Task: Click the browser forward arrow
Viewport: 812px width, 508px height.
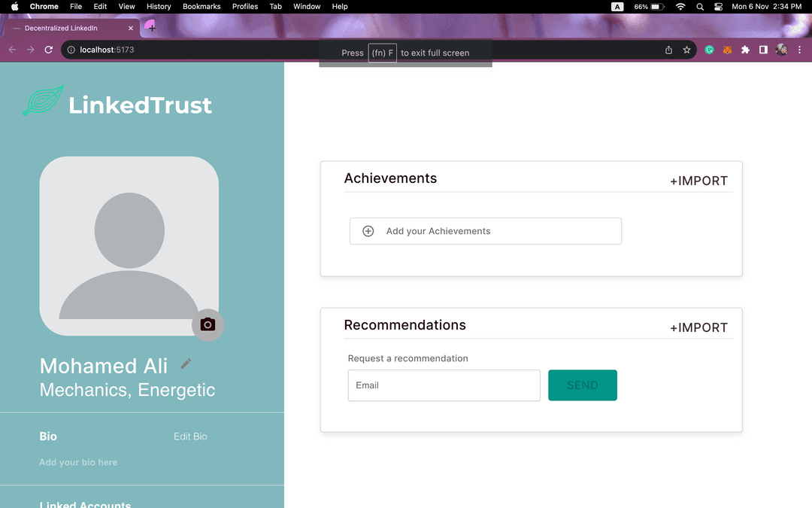Action: [31, 50]
